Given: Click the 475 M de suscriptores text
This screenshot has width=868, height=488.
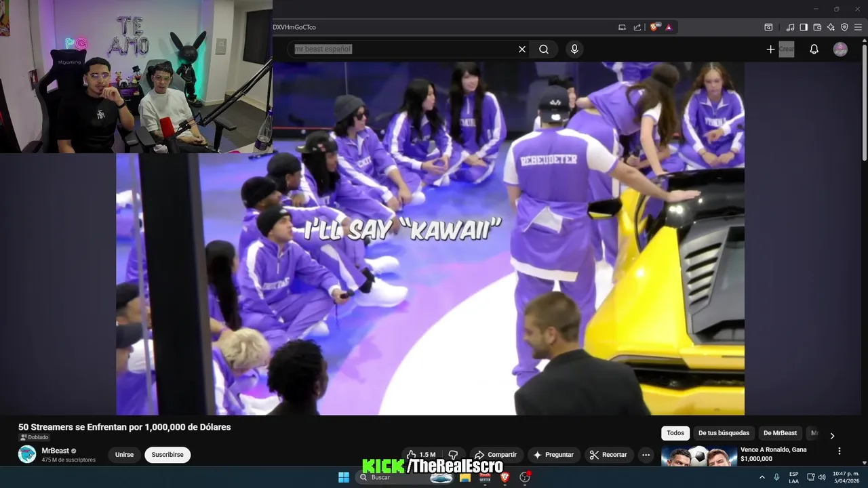Looking at the screenshot, I should tap(68, 460).
